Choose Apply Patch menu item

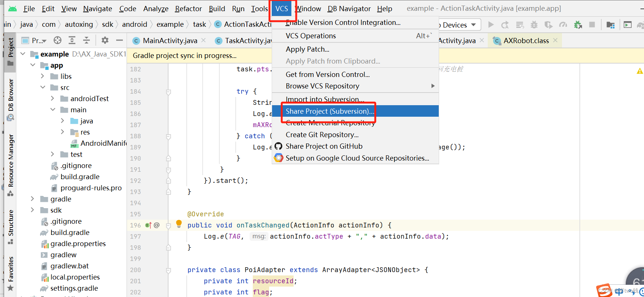coord(355,49)
